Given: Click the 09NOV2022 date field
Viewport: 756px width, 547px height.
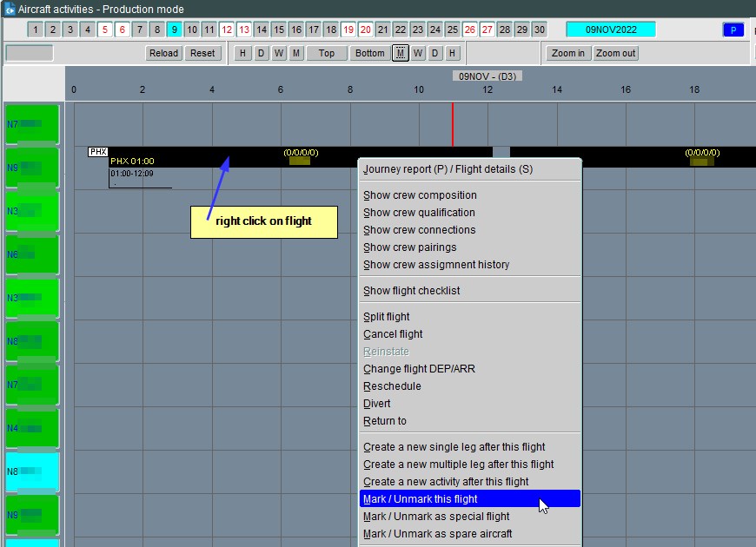Looking at the screenshot, I should (x=610, y=30).
